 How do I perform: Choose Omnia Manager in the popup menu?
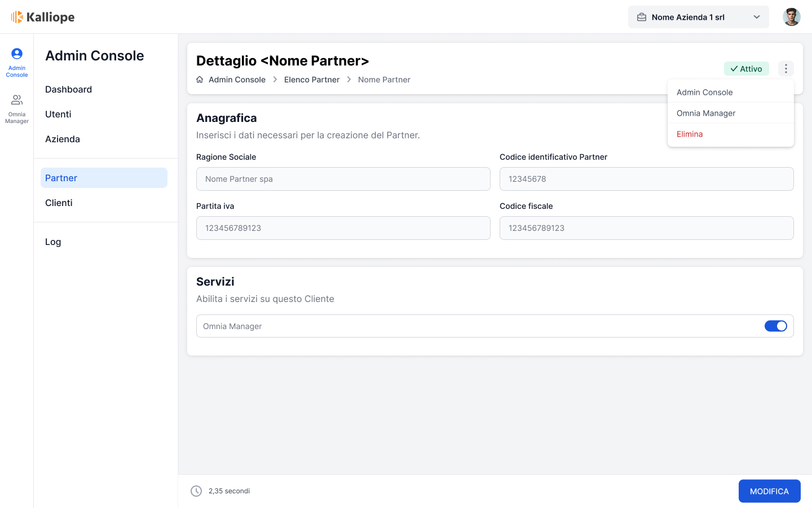(706, 113)
